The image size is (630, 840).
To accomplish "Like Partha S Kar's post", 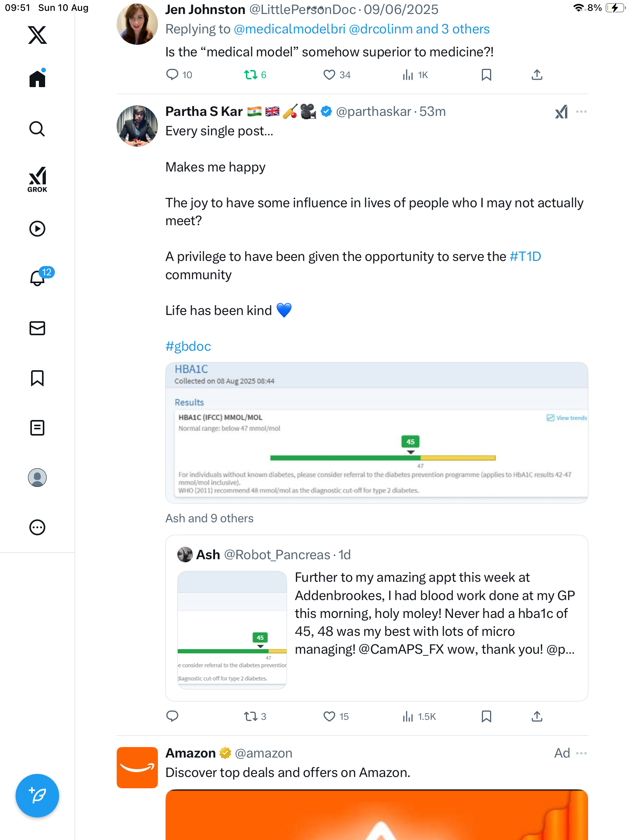I will tap(329, 716).
